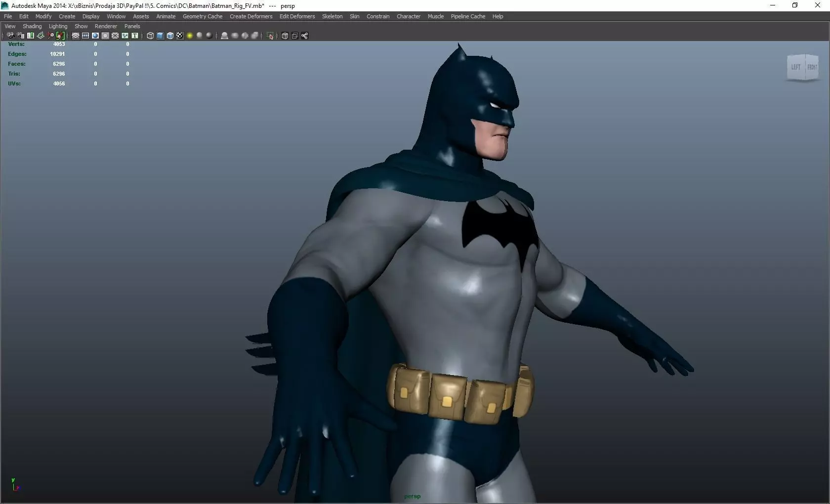Open the Edit Deformers menu

coord(297,16)
